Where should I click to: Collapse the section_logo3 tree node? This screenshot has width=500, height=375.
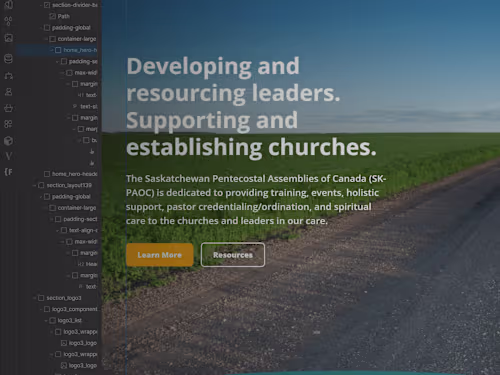coord(35,298)
